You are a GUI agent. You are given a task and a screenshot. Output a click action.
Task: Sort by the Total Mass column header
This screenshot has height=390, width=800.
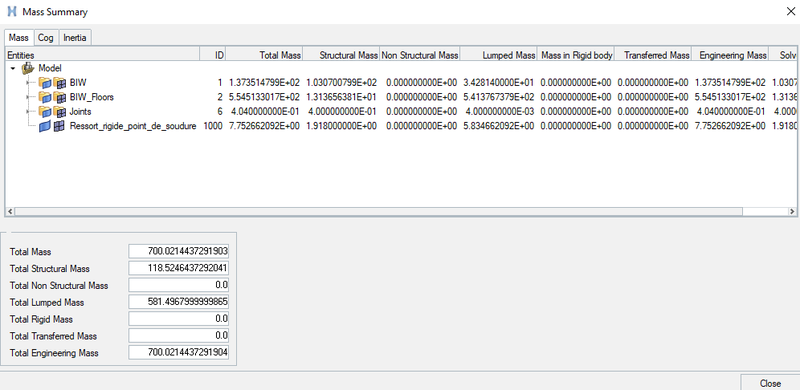click(264, 55)
